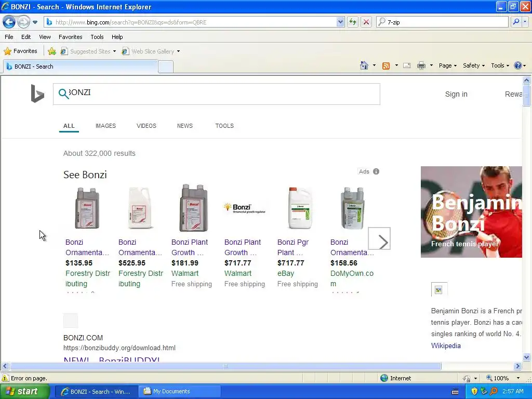Image resolution: width=532 pixels, height=399 pixels.
Task: Click the Ads info icon
Action: (x=376, y=171)
